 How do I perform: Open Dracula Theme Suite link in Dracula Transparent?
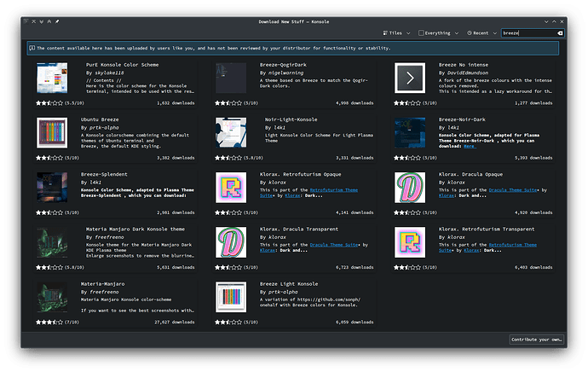(334, 245)
